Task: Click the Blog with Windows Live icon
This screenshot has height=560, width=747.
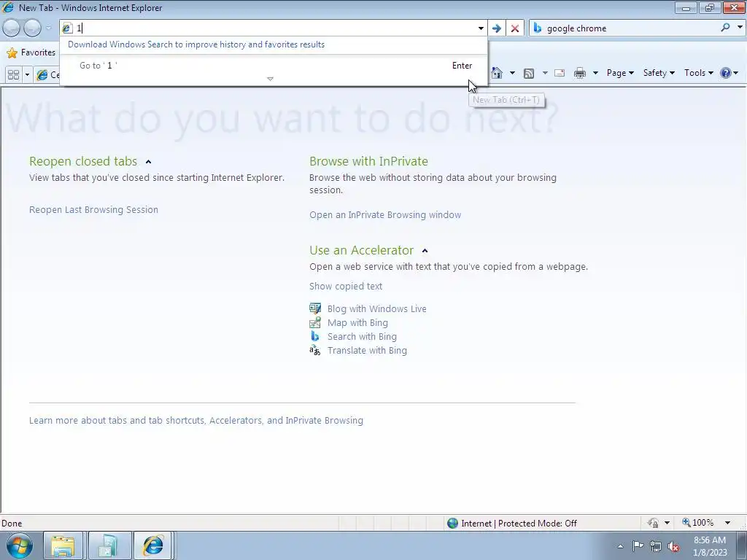Action: point(315,308)
